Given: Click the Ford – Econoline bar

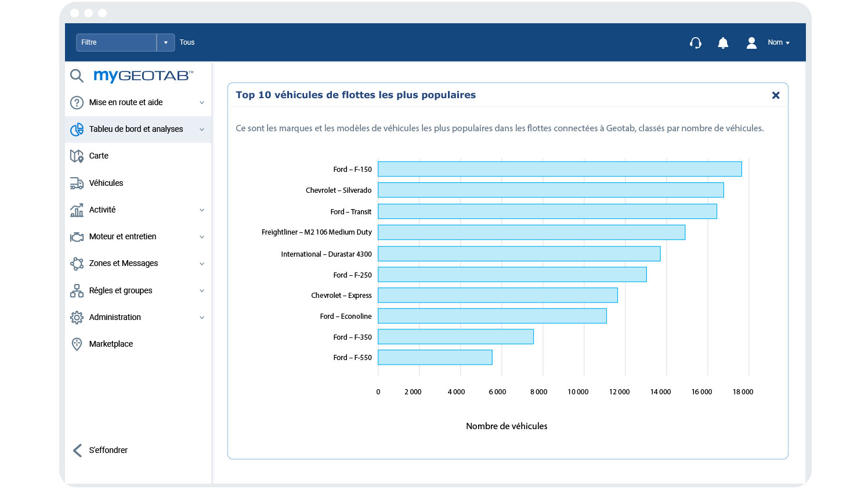Looking at the screenshot, I should tap(492, 316).
